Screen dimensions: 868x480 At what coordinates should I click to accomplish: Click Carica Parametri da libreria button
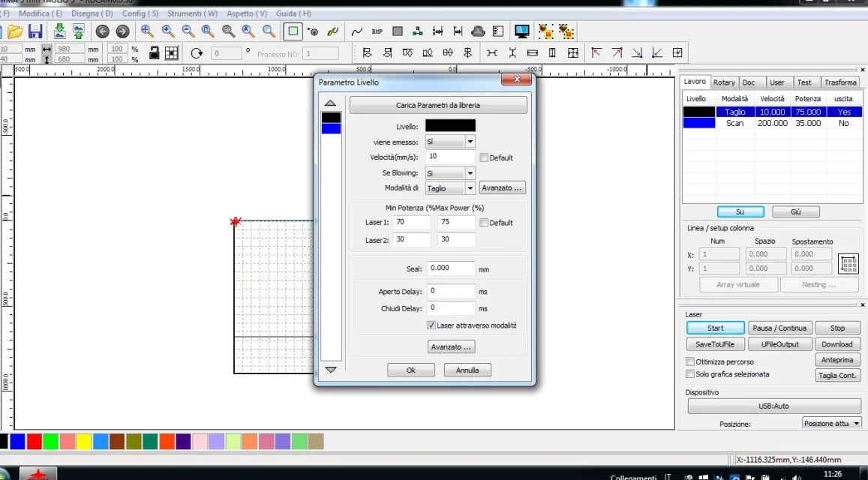[438, 105]
